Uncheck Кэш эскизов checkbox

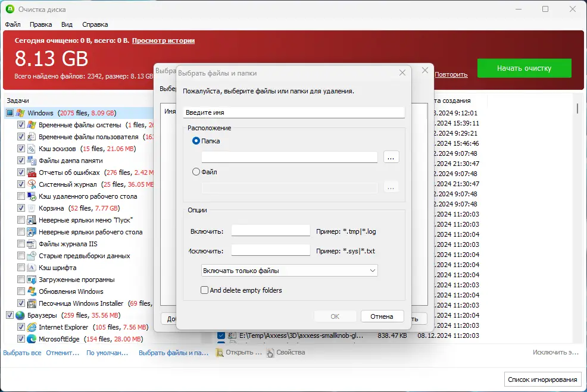tap(21, 149)
